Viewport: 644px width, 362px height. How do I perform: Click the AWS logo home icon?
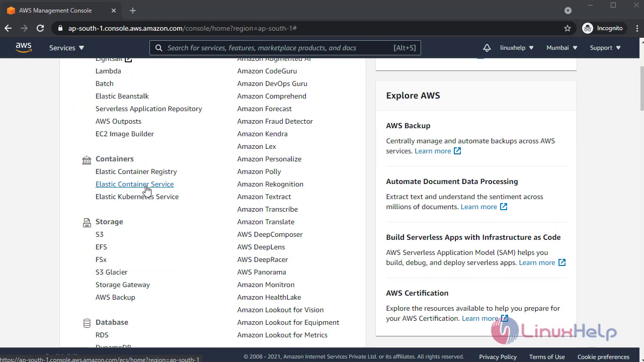pos(24,48)
